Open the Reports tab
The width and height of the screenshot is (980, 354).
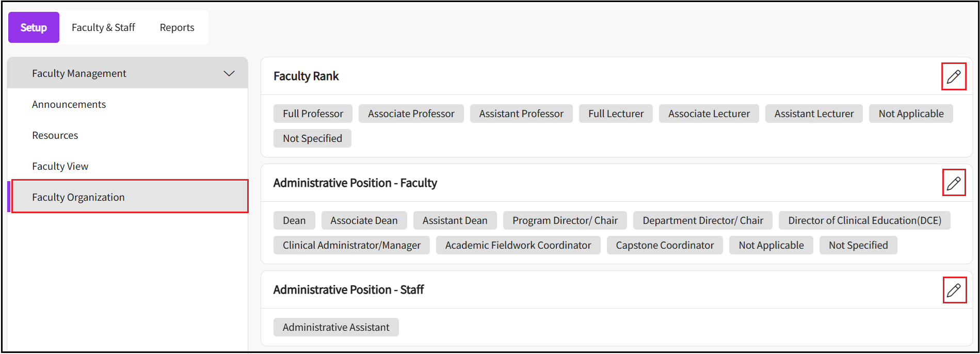coord(177,27)
